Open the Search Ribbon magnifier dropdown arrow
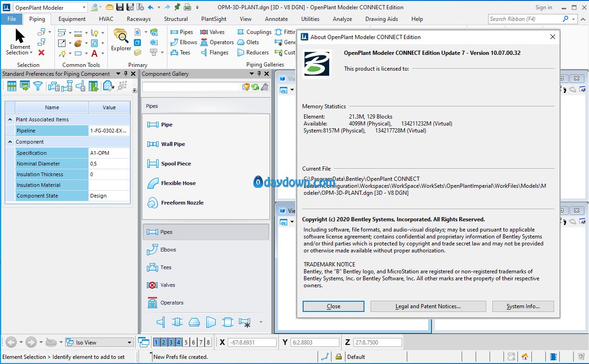The width and height of the screenshot is (589, 364). [x=574, y=19]
